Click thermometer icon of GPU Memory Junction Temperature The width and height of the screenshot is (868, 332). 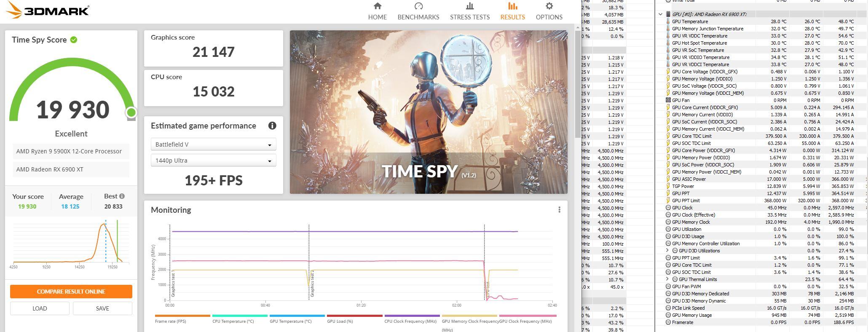(668, 29)
